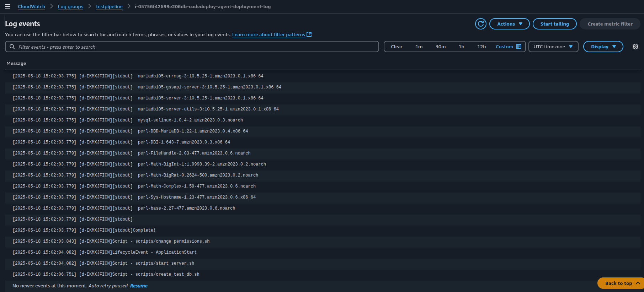Go to Log groups breadcrumb

(x=70, y=6)
